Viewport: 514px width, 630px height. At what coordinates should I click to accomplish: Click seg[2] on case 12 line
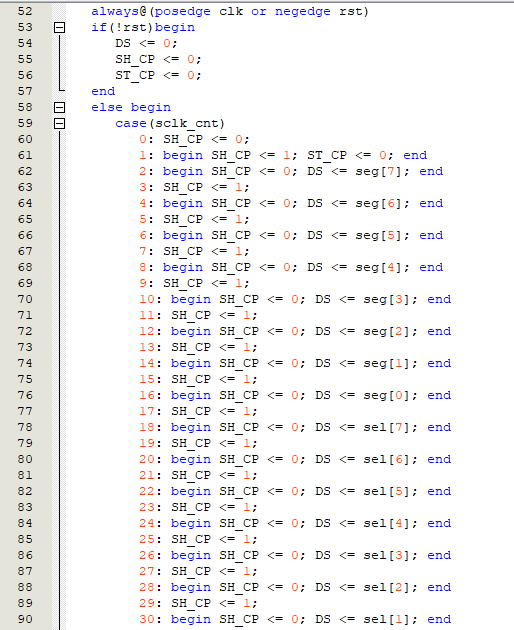tap(386, 331)
